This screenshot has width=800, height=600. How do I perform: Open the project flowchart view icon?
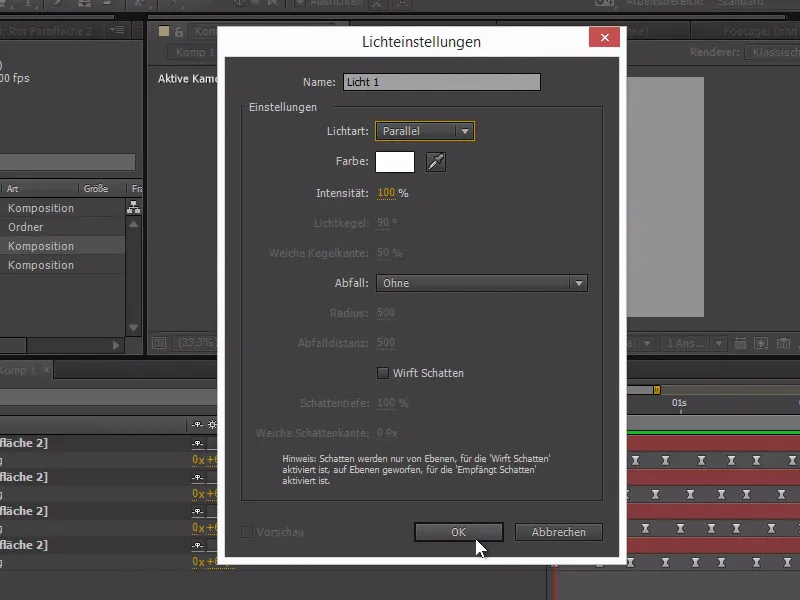[x=134, y=207]
